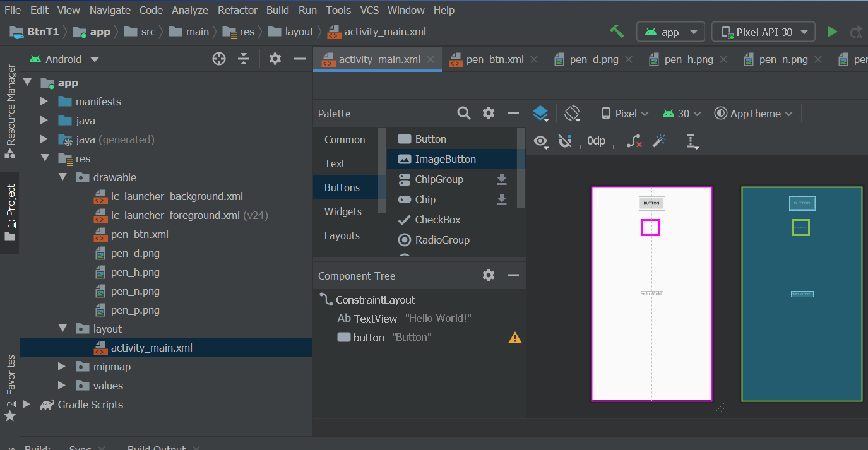Collapse the res folder

pyautogui.click(x=44, y=158)
